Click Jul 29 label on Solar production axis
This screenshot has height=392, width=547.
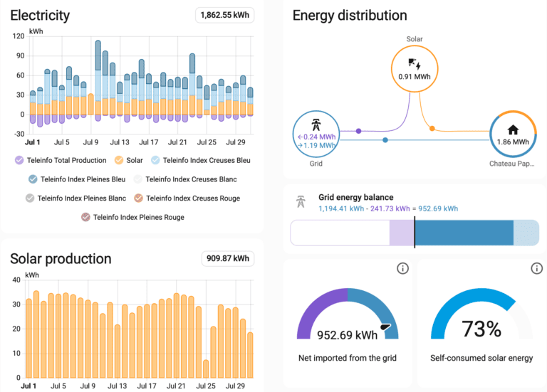coord(235,386)
